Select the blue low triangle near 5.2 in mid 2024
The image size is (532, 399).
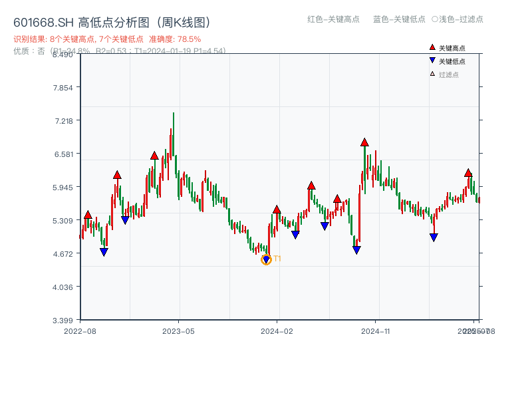[325, 226]
